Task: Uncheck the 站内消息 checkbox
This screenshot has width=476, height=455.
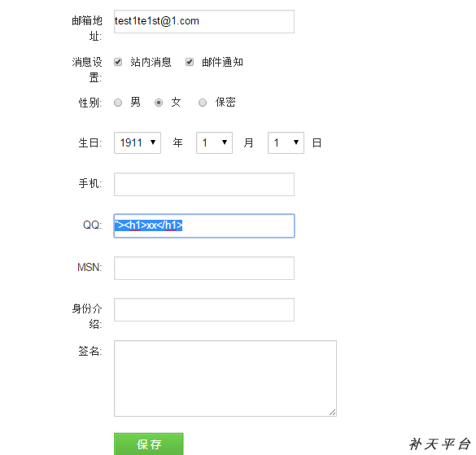Action: (118, 62)
